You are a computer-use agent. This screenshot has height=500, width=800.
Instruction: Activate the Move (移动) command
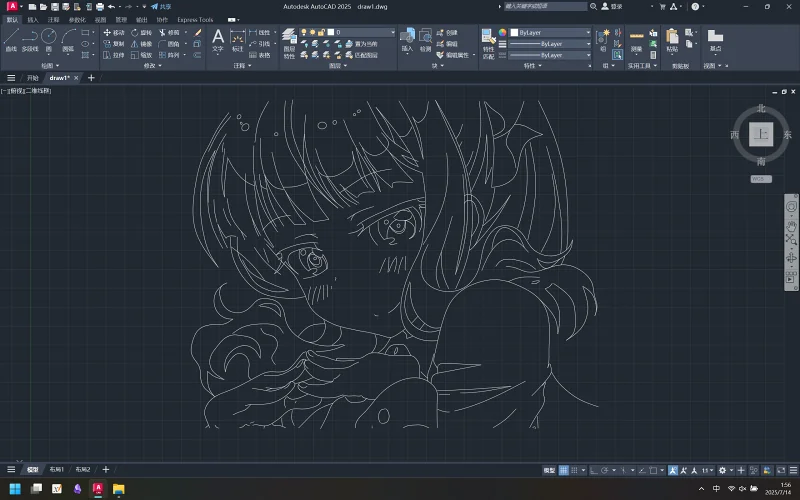tap(114, 32)
